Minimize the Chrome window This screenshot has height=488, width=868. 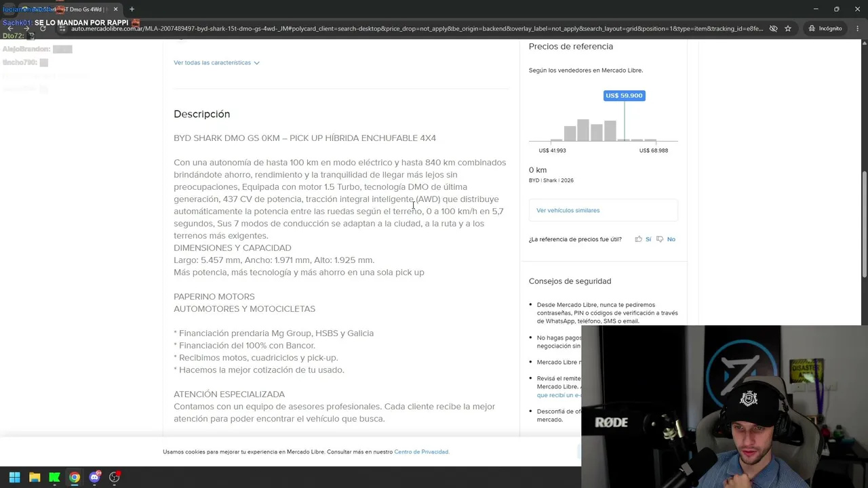tap(816, 9)
